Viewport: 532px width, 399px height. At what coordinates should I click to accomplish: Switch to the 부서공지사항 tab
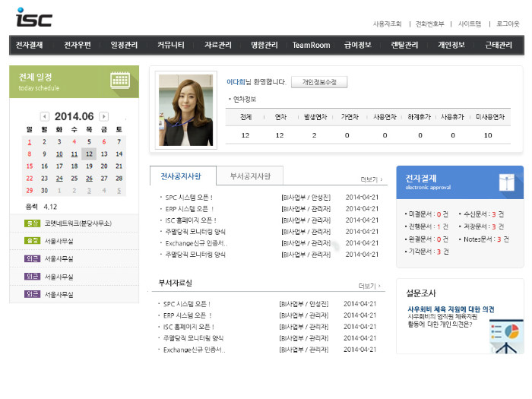tap(249, 176)
